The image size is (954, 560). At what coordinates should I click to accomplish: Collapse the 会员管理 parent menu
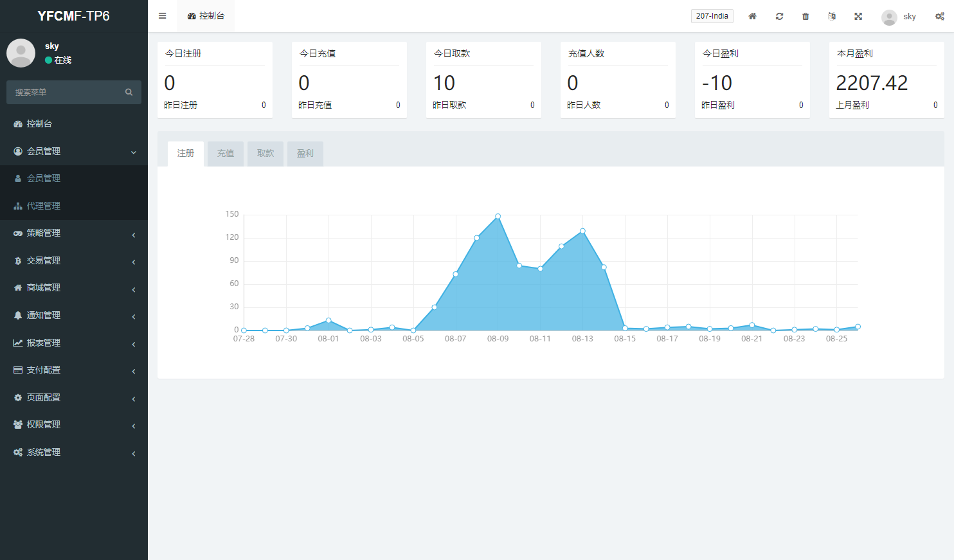(x=74, y=151)
